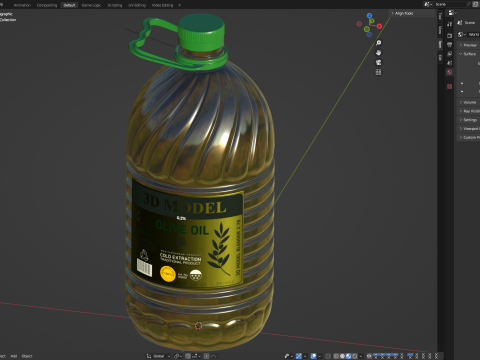Click the negative Z blue gizmo circle
The width and height of the screenshot is (480, 360).
369,34
